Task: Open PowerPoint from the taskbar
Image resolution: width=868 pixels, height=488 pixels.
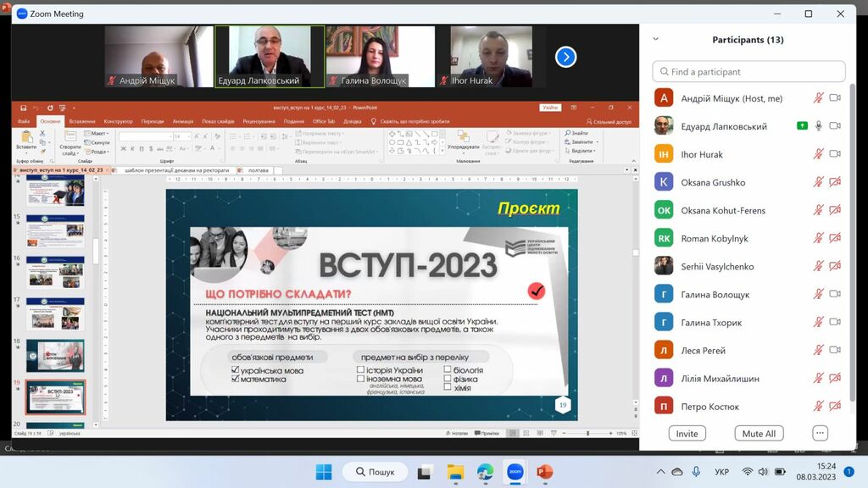Action: (x=544, y=472)
